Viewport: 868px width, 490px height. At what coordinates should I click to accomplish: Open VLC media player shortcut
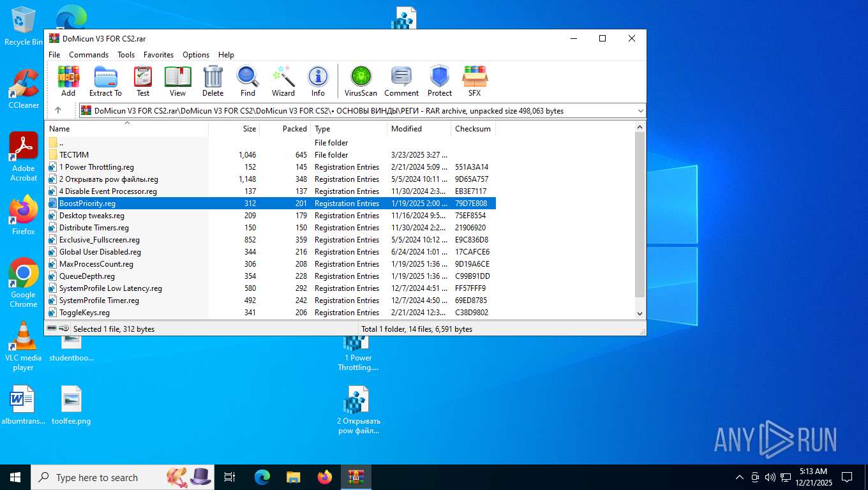pos(24,346)
